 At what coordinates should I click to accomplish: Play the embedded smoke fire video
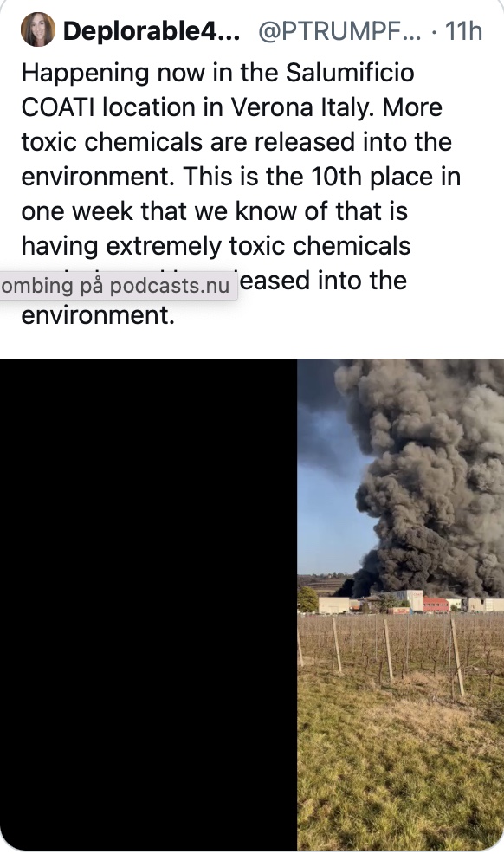tap(252, 604)
